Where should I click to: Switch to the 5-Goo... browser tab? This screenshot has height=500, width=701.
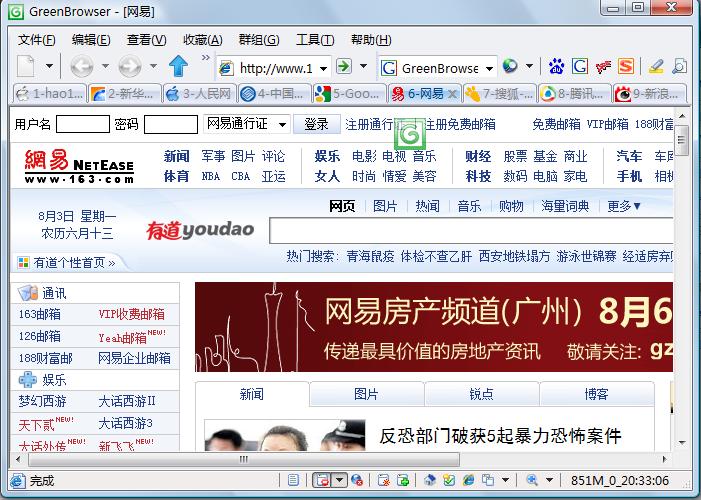350,93
